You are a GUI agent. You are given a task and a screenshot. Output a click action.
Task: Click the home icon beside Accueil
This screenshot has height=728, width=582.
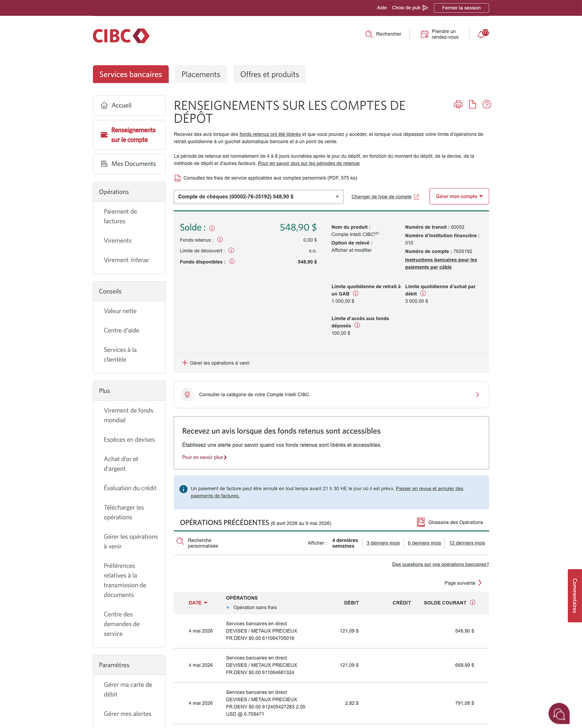104,105
